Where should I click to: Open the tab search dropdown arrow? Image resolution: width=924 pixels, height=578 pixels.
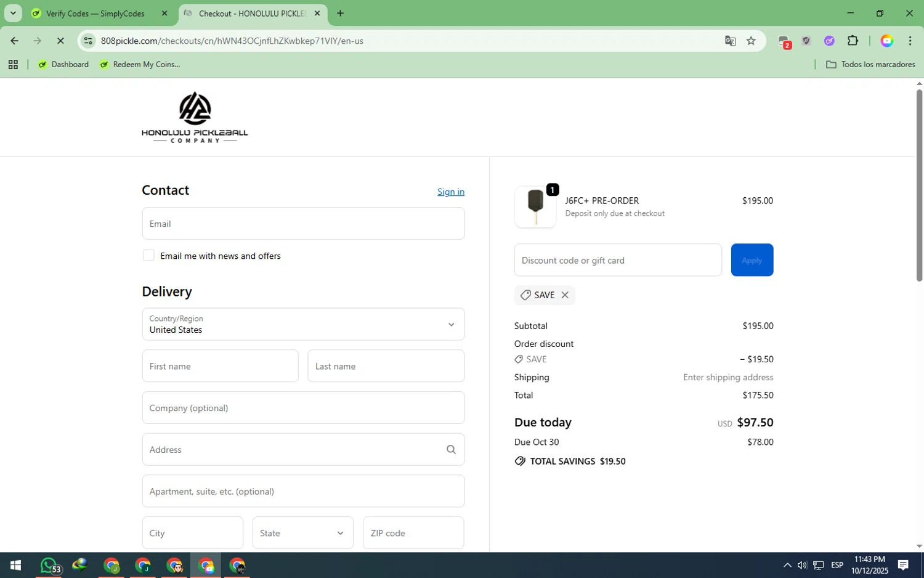click(x=13, y=13)
